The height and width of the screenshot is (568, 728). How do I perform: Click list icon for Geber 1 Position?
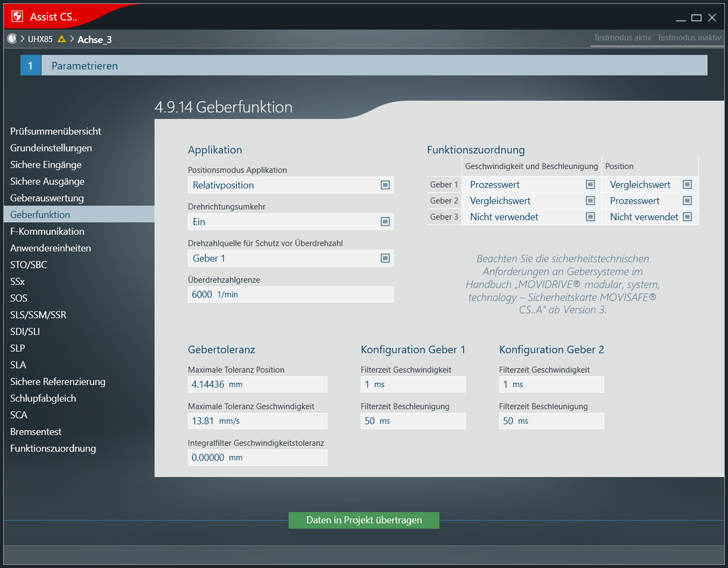(687, 184)
